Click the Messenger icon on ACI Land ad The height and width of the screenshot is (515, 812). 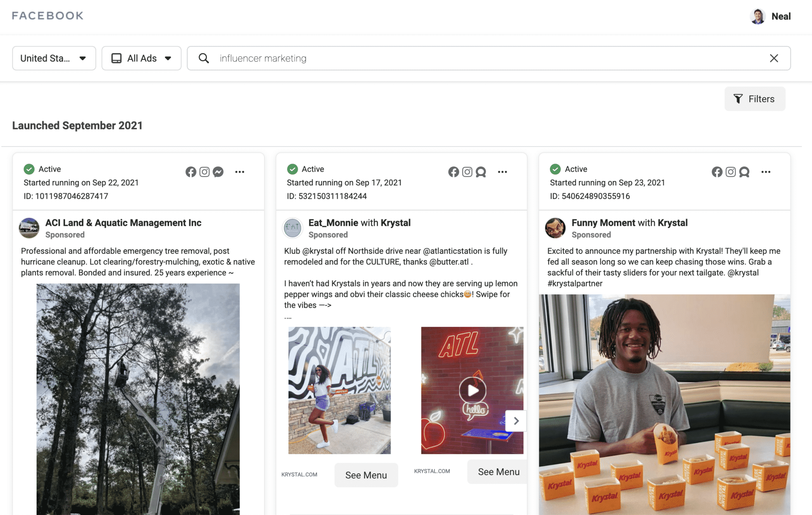(x=218, y=172)
